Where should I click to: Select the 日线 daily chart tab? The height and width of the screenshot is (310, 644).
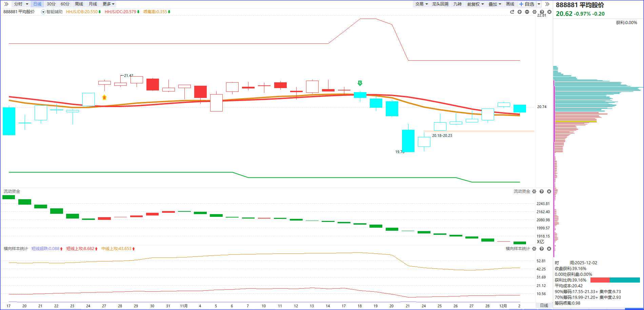pyautogui.click(x=37, y=4)
